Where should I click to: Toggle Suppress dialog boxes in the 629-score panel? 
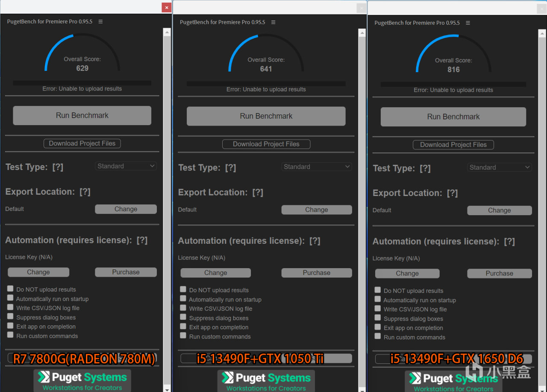pyautogui.click(x=10, y=316)
